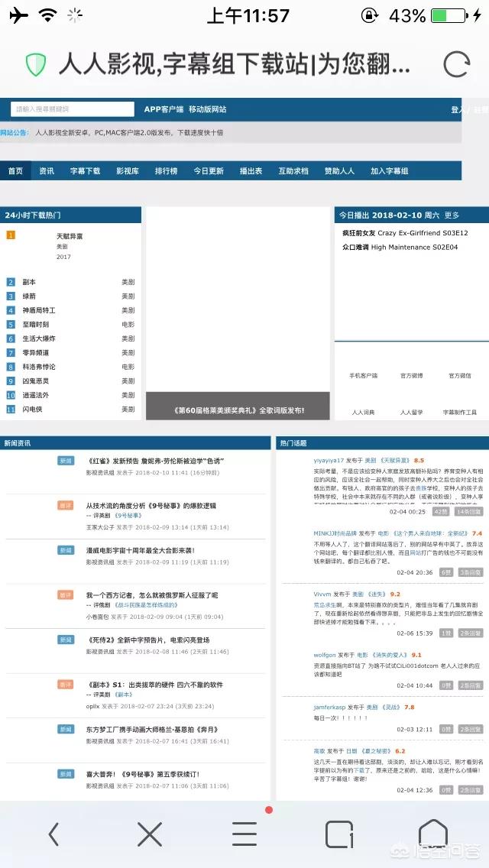Click the 登入 link in header
489x868 pixels.
[x=458, y=109]
